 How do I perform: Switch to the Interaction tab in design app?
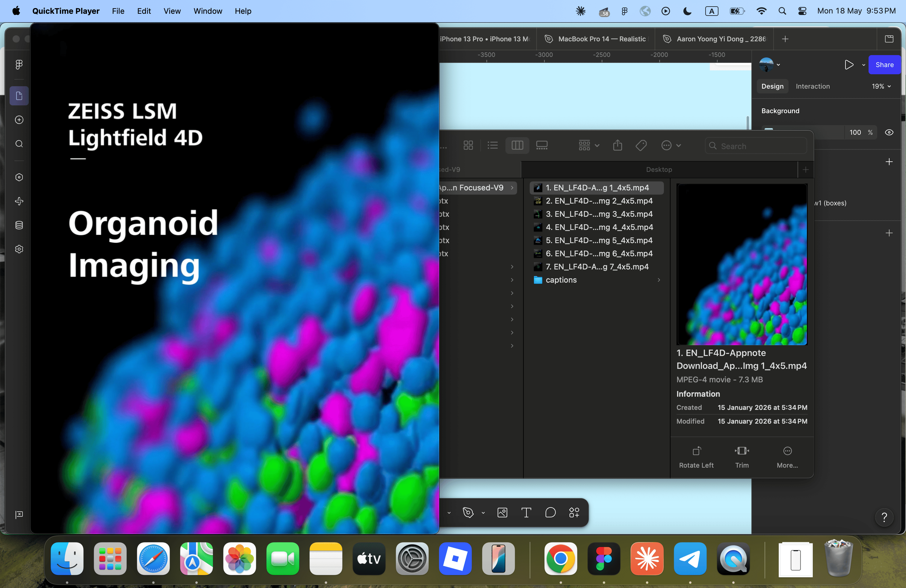tap(813, 86)
